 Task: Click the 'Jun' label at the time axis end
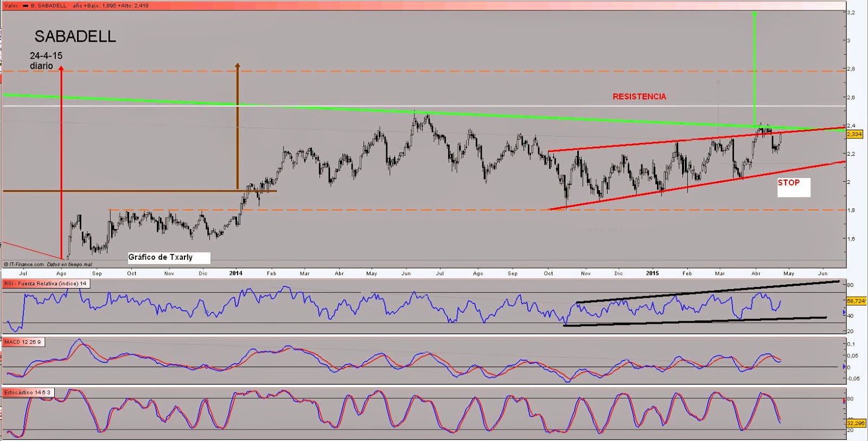pos(822,273)
